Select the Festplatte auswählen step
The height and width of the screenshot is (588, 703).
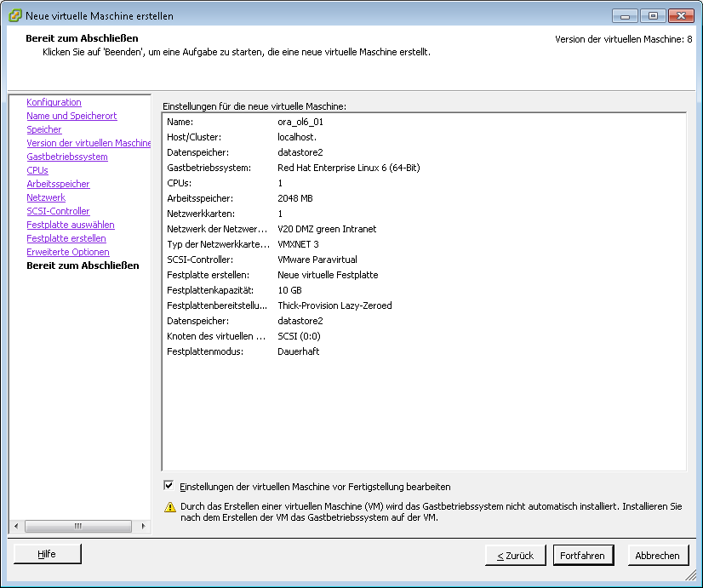[x=70, y=225]
